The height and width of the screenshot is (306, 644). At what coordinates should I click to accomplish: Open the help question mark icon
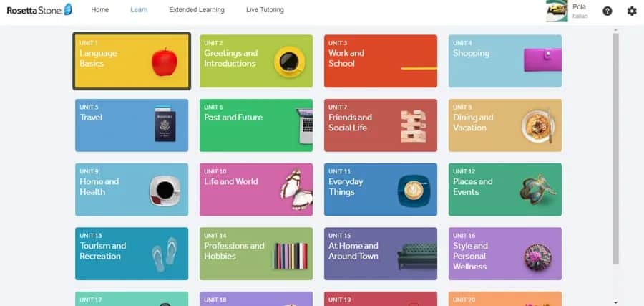[608, 11]
